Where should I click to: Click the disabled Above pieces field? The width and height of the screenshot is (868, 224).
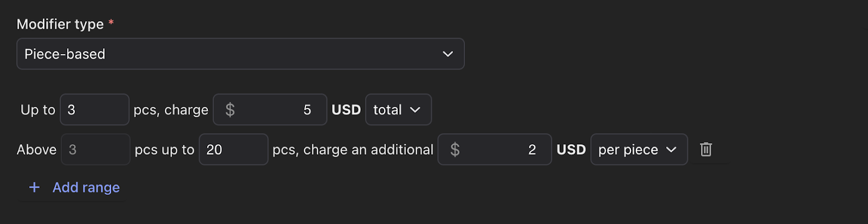point(95,149)
